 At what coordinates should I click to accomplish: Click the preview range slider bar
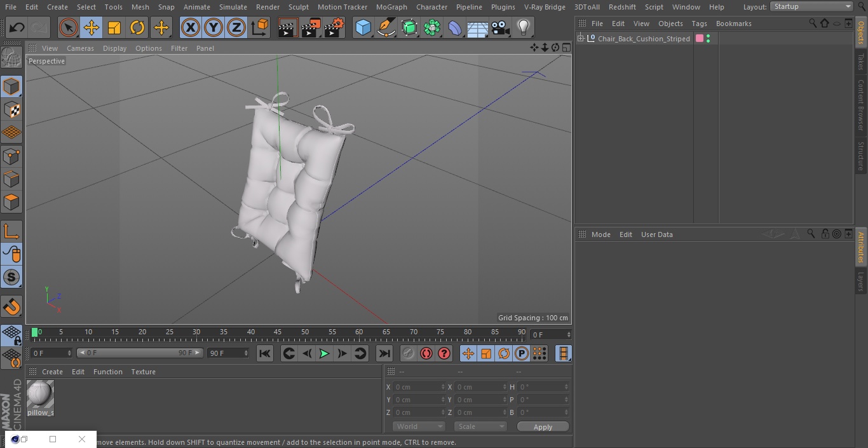tap(140, 353)
